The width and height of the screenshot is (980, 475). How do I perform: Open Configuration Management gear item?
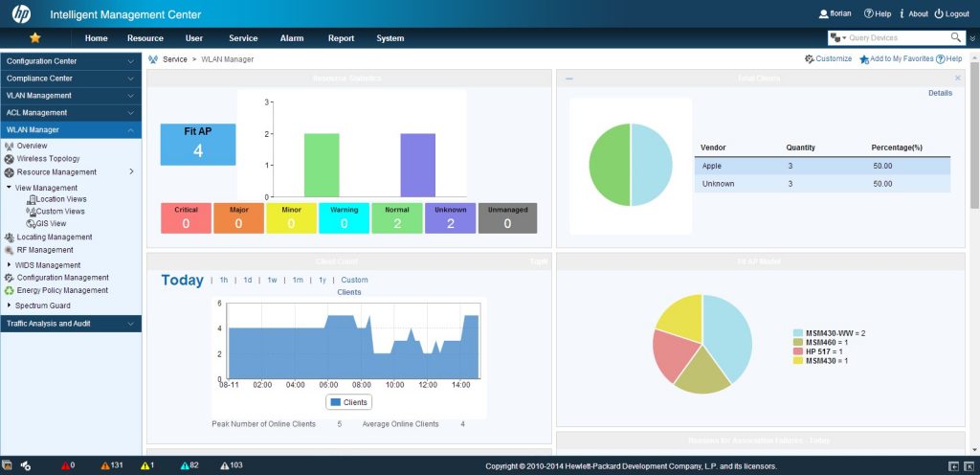click(56, 278)
